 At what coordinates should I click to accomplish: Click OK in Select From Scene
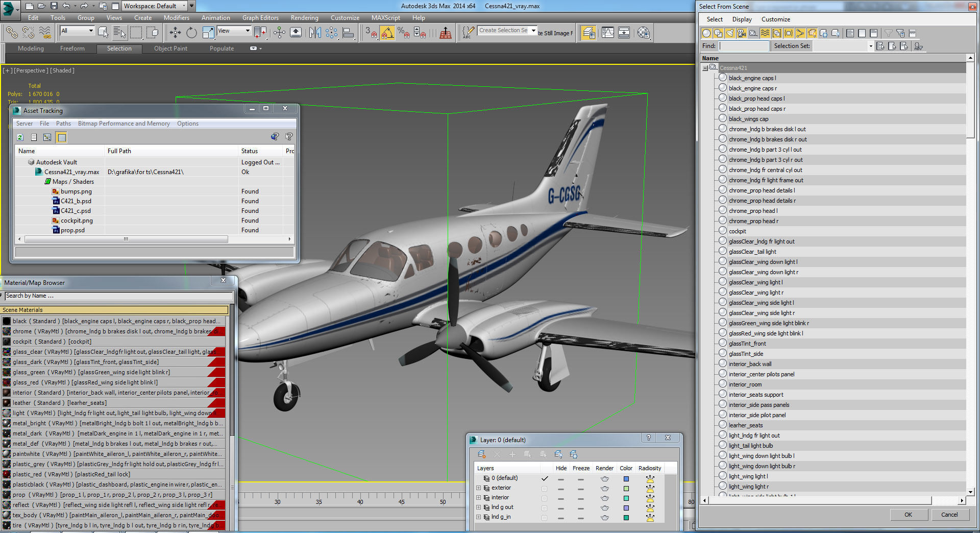click(908, 515)
